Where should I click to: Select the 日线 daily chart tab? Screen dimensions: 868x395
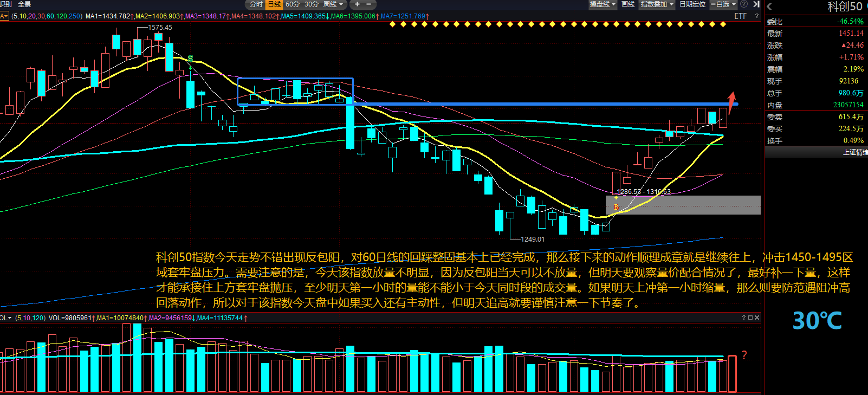(275, 4)
